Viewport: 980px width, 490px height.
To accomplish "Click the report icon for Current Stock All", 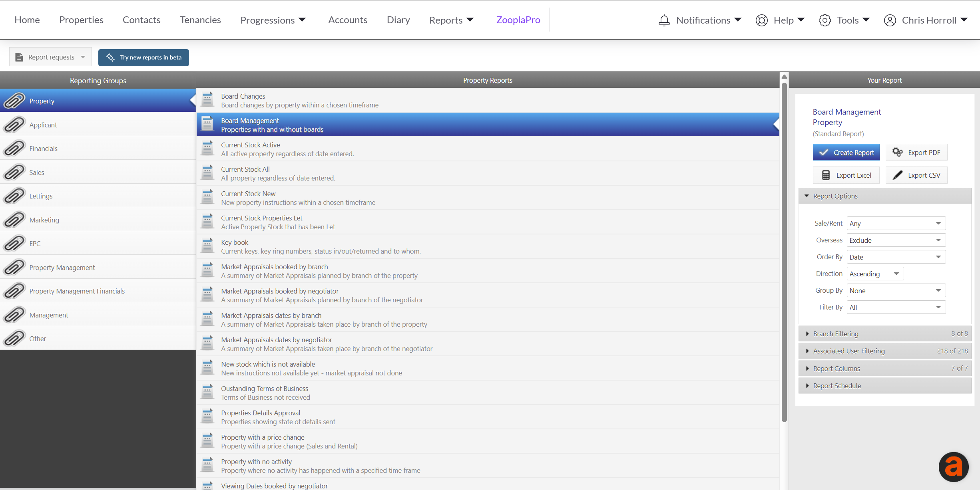I will click(207, 173).
